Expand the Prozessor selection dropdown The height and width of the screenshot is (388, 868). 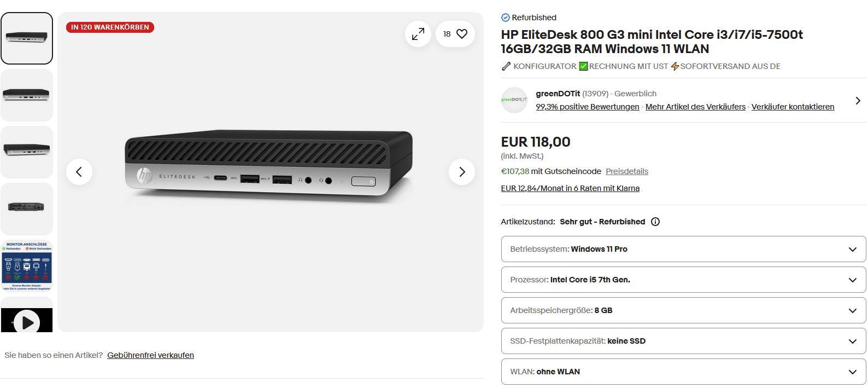[683, 280]
